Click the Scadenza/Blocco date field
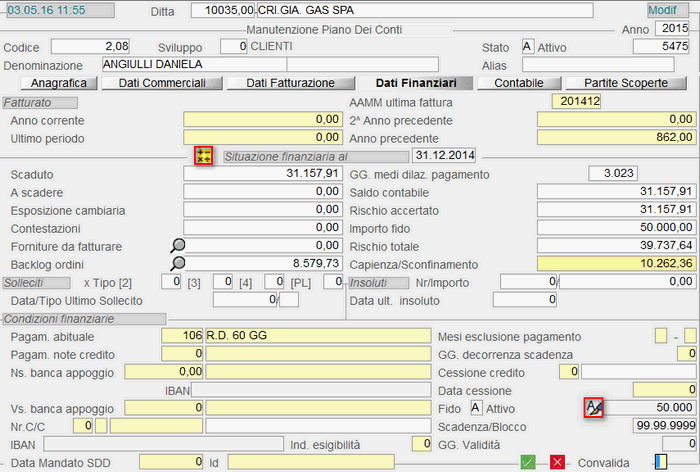700x472 pixels. pos(647,425)
